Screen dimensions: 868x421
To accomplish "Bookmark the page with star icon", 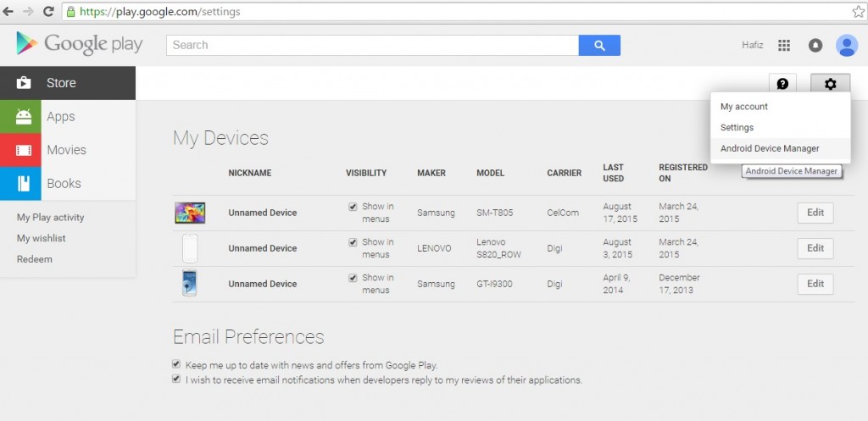I will [858, 12].
